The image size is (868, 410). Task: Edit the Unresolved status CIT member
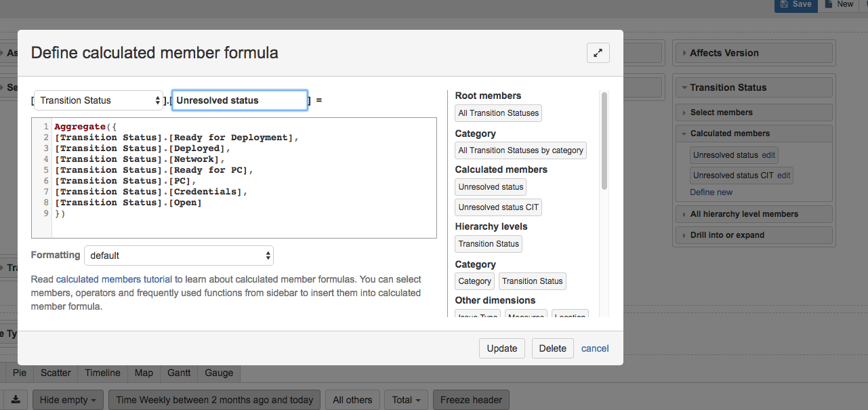pos(783,175)
